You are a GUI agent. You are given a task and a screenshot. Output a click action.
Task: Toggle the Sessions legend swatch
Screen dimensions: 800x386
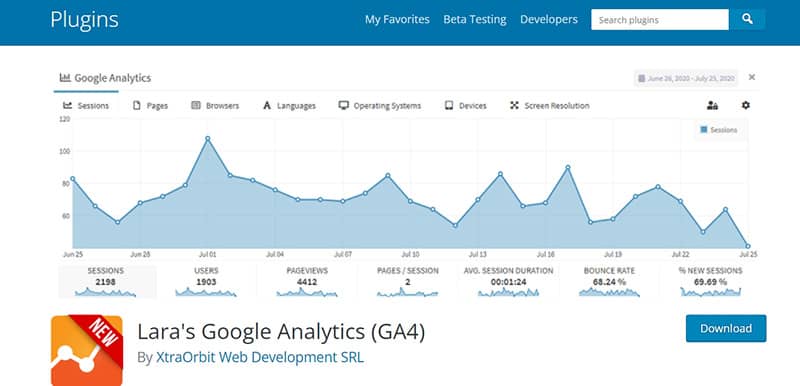(704, 130)
